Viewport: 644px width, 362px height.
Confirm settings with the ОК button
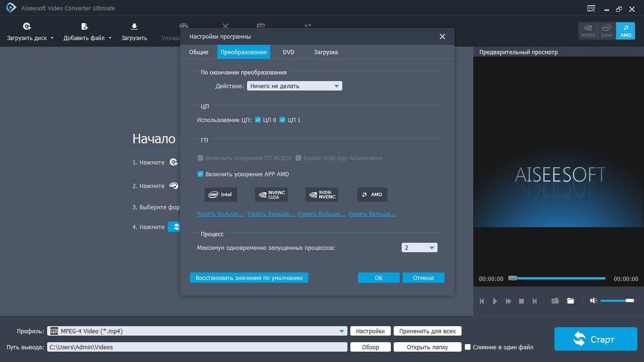(x=379, y=278)
